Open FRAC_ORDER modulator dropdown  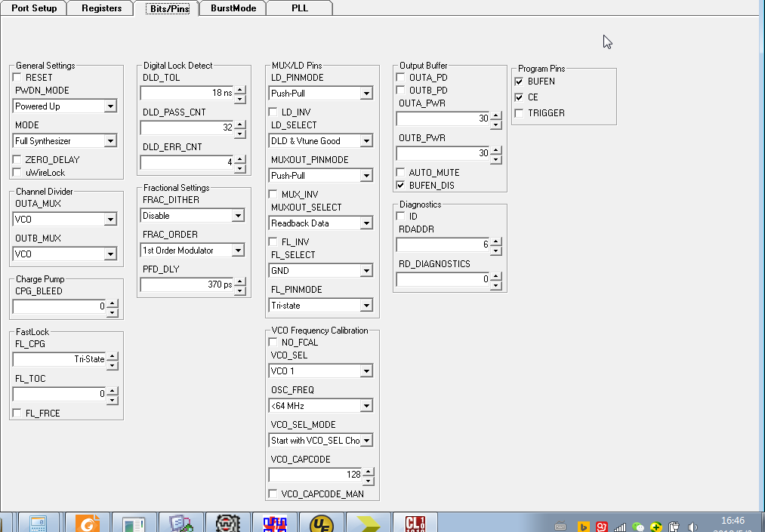pyautogui.click(x=238, y=250)
